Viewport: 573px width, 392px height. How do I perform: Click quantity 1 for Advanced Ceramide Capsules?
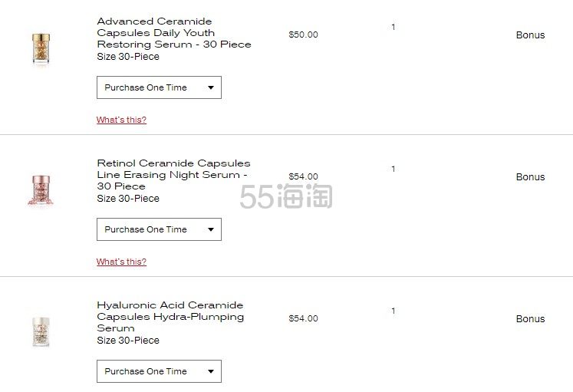coord(394,28)
